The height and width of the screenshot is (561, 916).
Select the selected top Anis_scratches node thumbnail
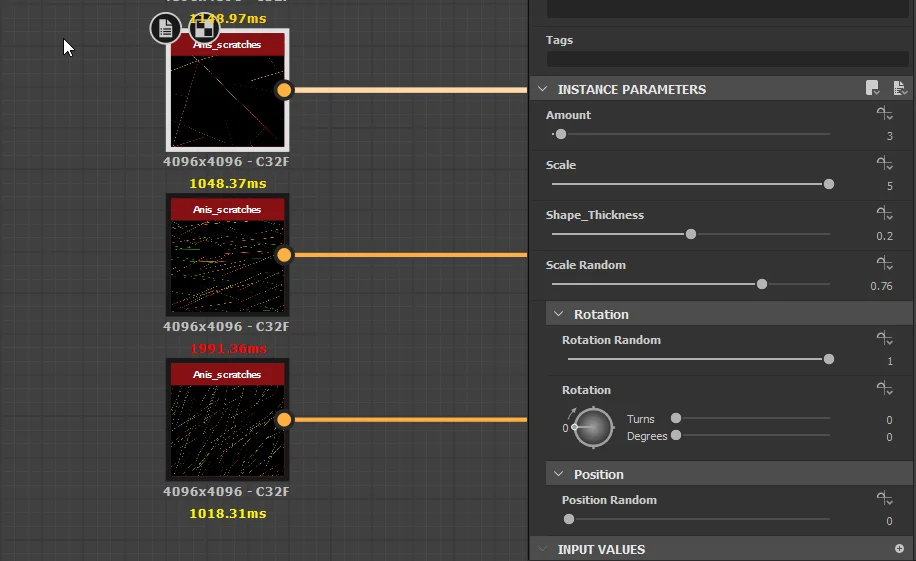227,90
